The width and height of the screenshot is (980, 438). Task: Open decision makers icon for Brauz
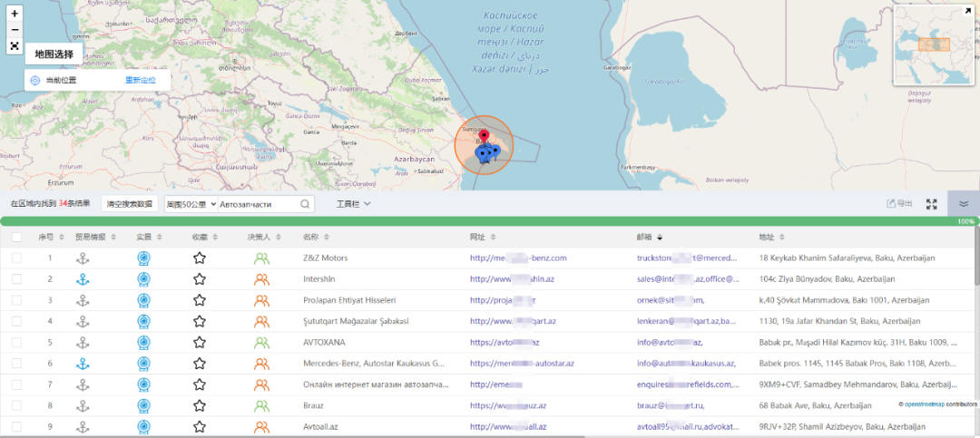coord(262,405)
